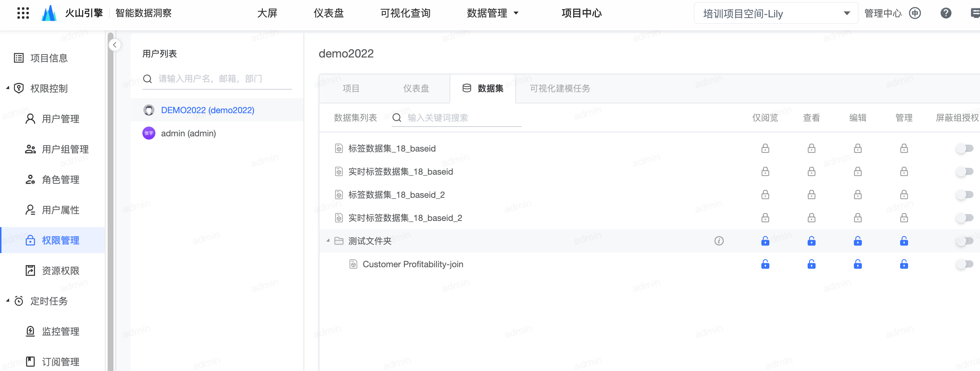The width and height of the screenshot is (980, 371).
Task: Open 用户组管理 in the sidebar
Action: [65, 149]
